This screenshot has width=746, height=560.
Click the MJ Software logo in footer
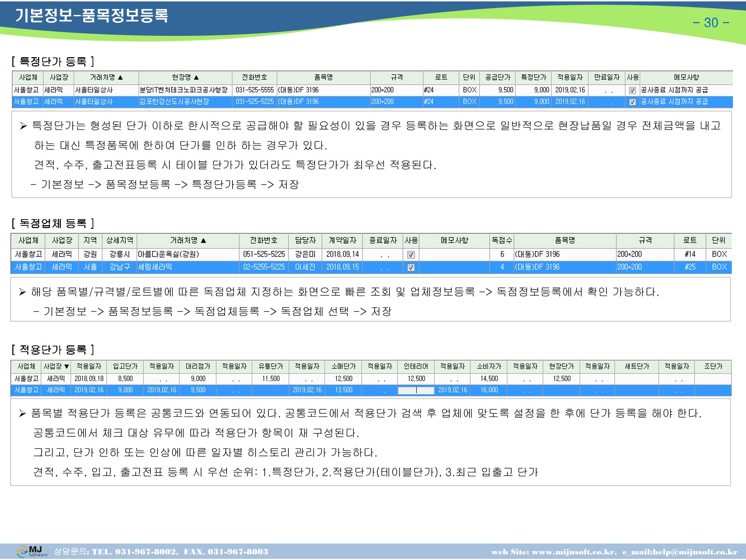32,551
